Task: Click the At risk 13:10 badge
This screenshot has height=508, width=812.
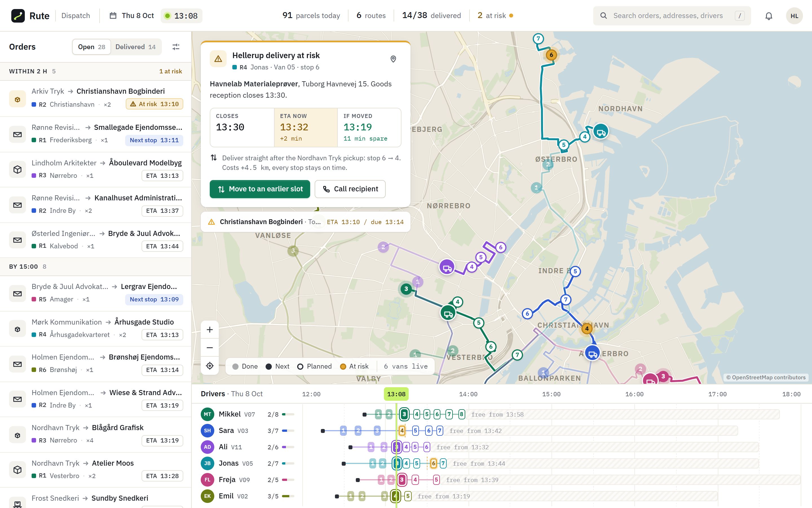Action: coord(154,104)
